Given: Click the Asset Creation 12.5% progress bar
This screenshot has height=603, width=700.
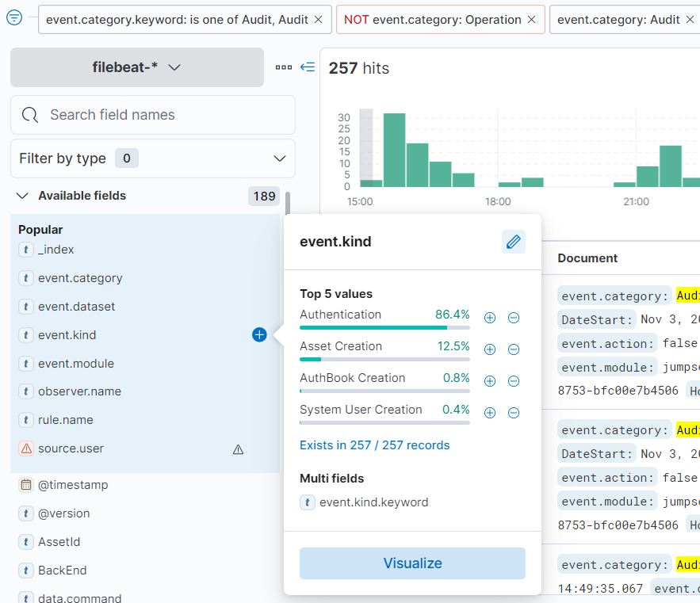Looking at the screenshot, I should (x=384, y=359).
